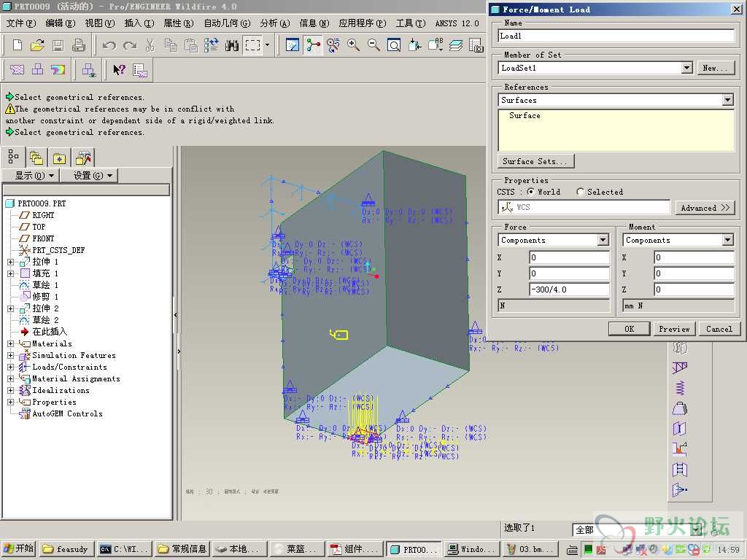
Task: Open the 分析(A) menu
Action: (x=274, y=23)
